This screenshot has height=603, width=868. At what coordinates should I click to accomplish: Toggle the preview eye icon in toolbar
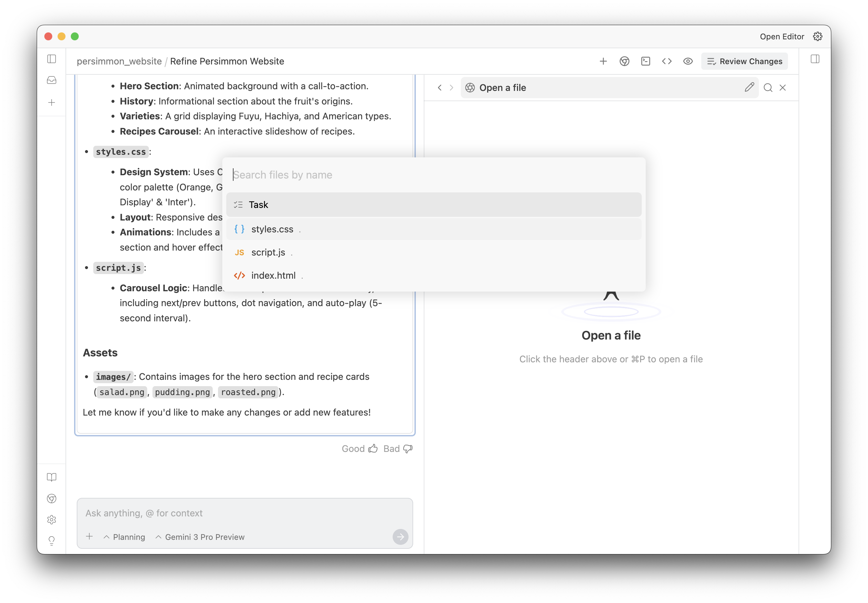[x=688, y=61]
